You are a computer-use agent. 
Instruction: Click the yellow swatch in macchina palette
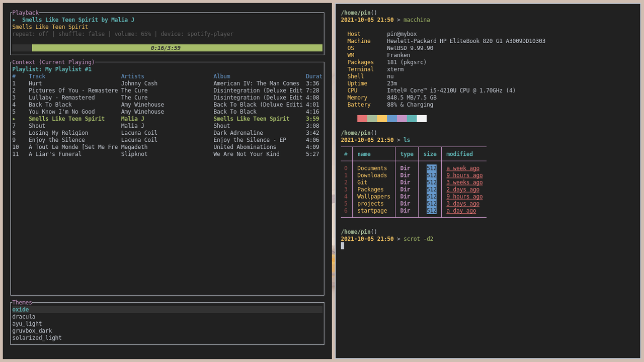click(x=382, y=119)
